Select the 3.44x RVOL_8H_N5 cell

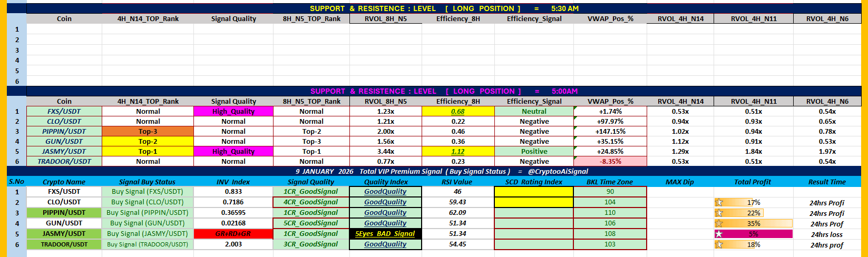click(x=386, y=152)
